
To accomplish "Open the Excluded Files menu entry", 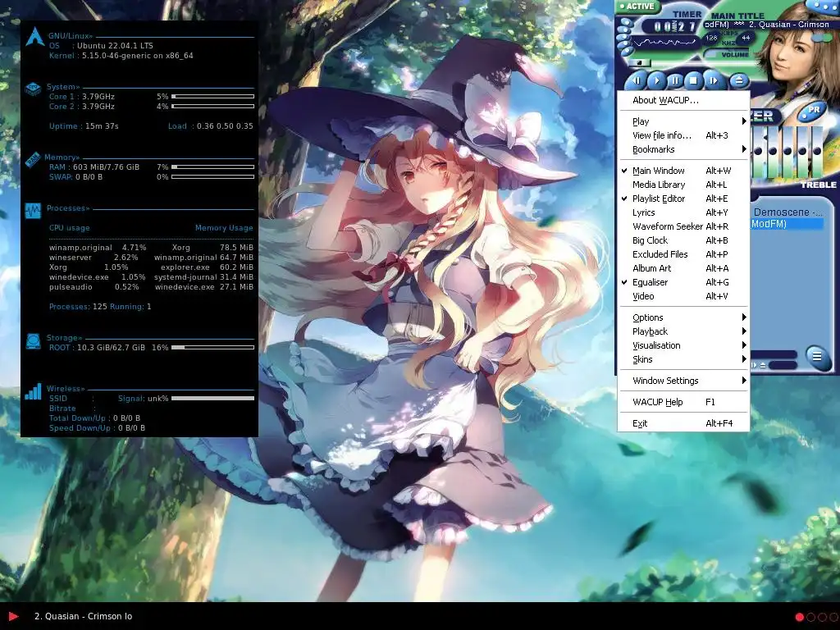I will coord(683,254).
